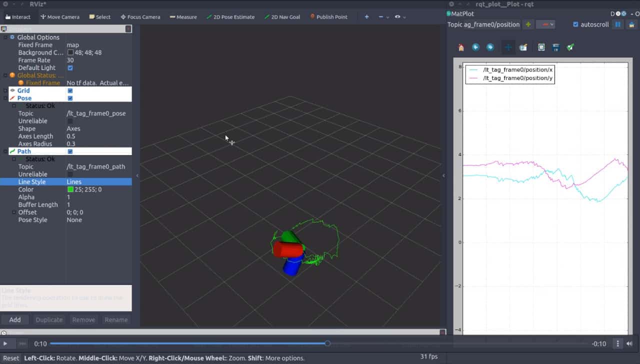The height and width of the screenshot is (364, 640).
Task: Toggle the Grid display checkbox
Action: (70, 90)
